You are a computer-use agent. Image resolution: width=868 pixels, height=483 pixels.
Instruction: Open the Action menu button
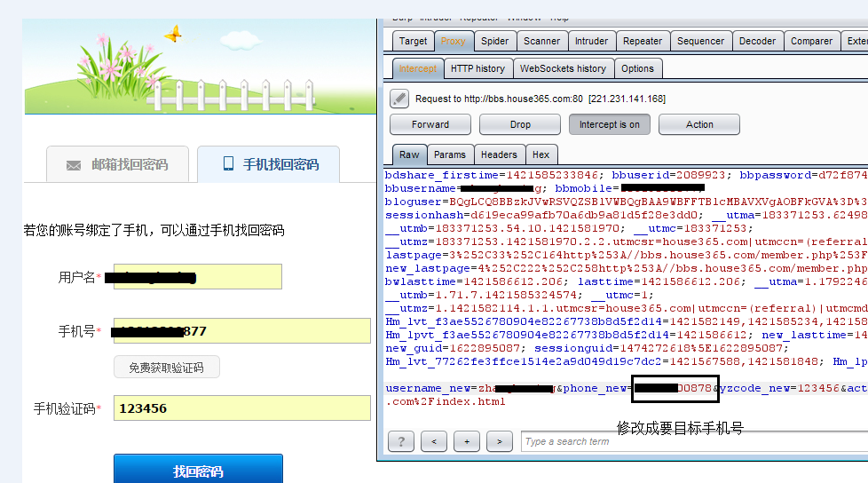pos(699,124)
